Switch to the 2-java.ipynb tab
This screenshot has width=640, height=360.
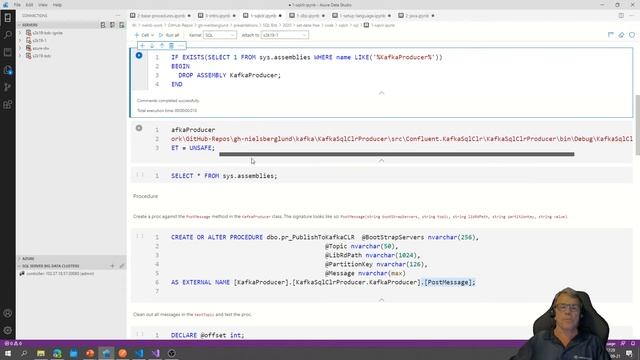coord(416,16)
